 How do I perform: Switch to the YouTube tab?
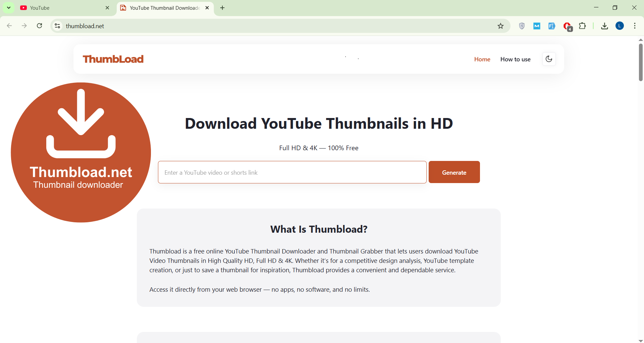pos(60,8)
